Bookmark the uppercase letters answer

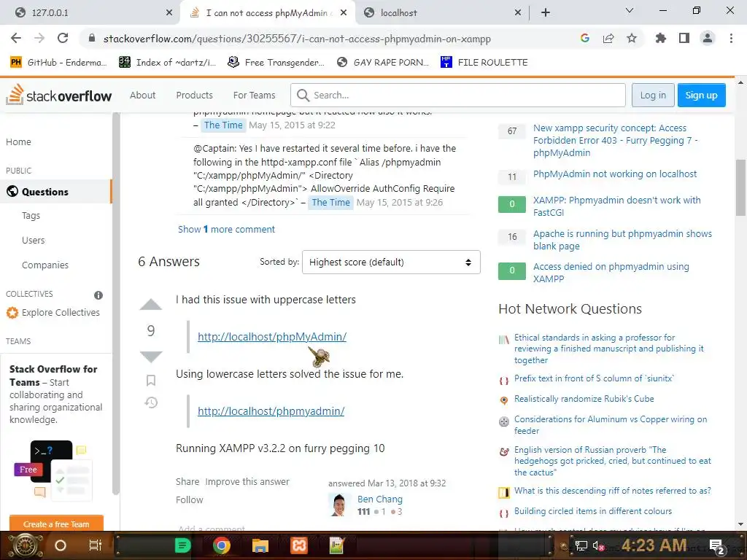pyautogui.click(x=150, y=380)
